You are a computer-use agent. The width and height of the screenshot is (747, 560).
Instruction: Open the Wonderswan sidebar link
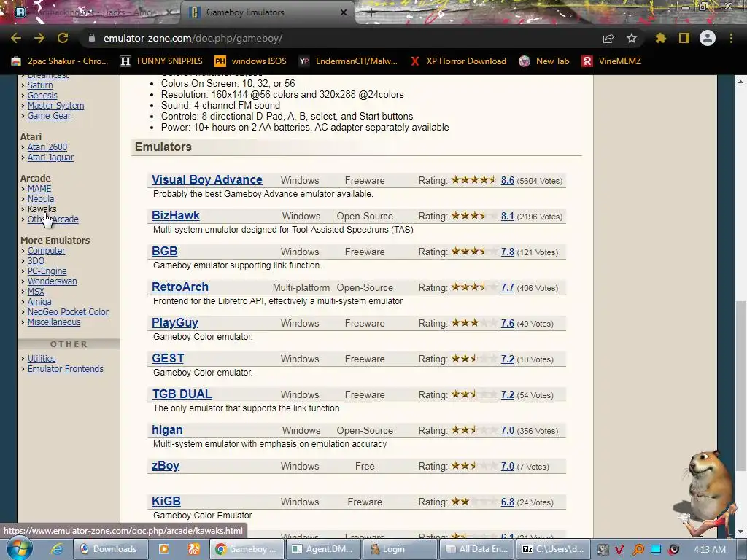click(52, 281)
